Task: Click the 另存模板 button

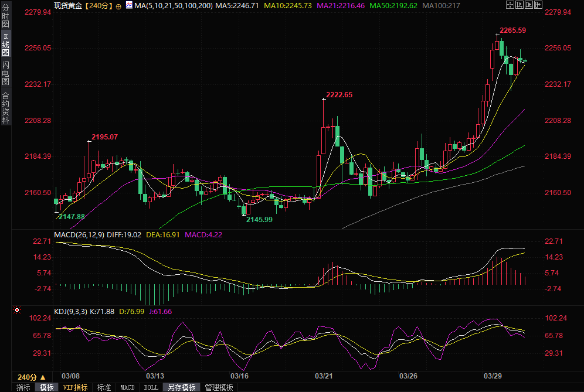Action: [182, 387]
